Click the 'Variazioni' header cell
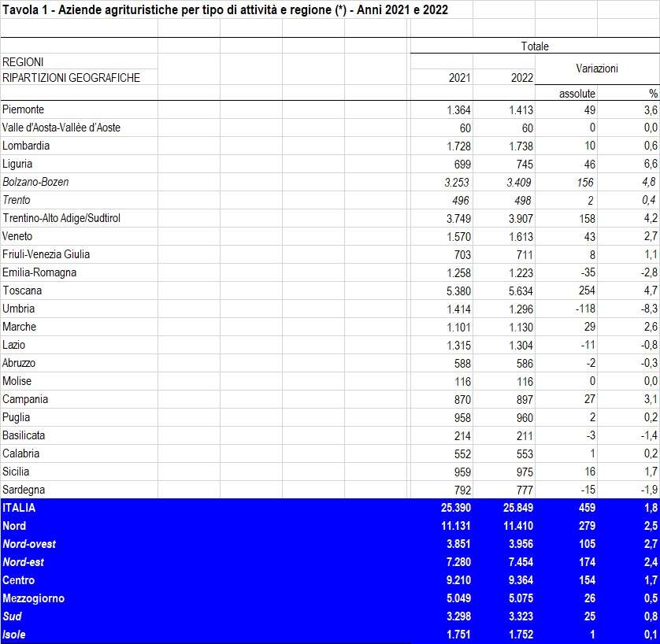This screenshot has width=660, height=644. 596,69
